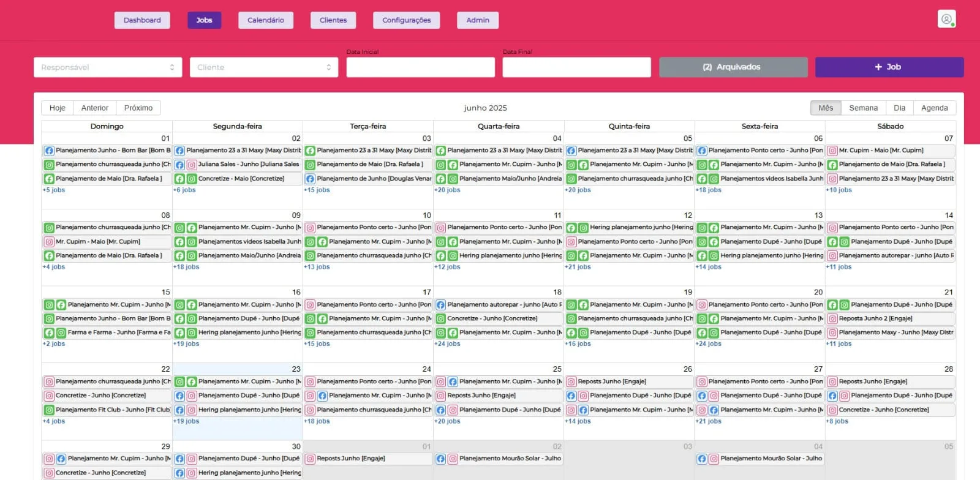The image size is (980, 480).
Task: Click Facebook icon on Planejamentos videos Isabella, day 06
Action: pos(702,179)
